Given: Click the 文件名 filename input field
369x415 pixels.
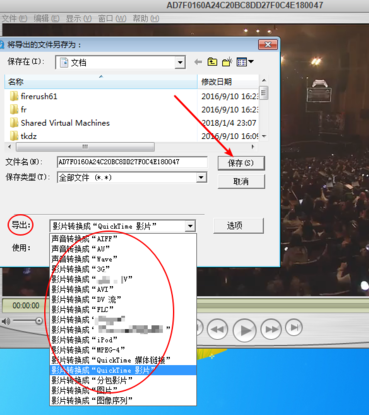Looking at the screenshot, I should (132, 162).
